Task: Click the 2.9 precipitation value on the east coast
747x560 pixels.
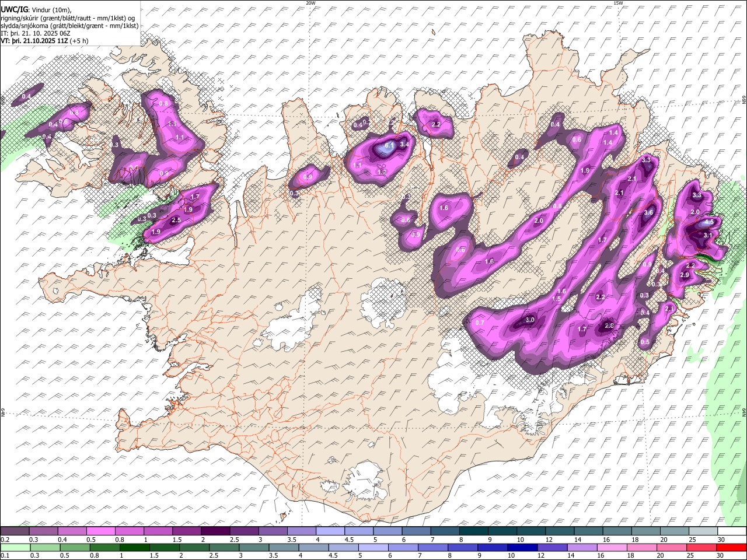Action: tap(685, 275)
